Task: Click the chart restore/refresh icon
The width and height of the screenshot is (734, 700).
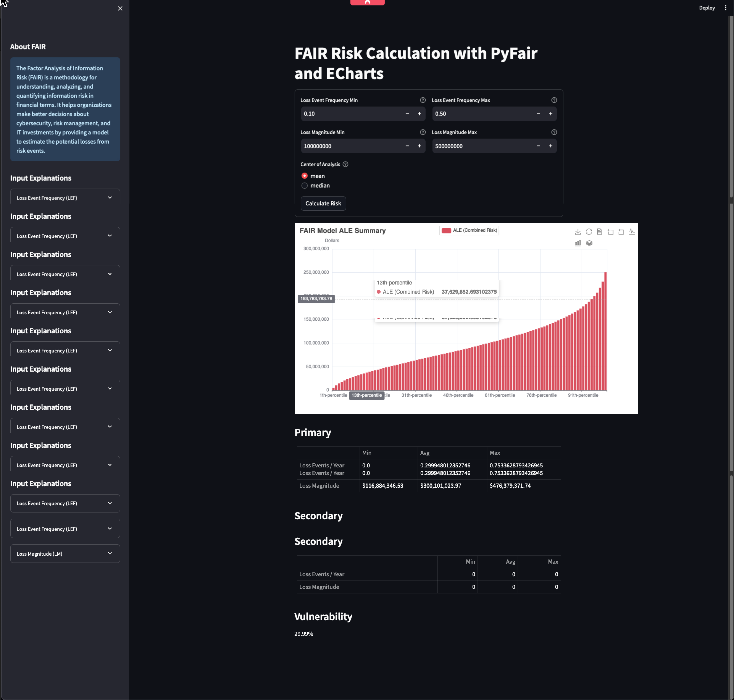Action: (589, 232)
